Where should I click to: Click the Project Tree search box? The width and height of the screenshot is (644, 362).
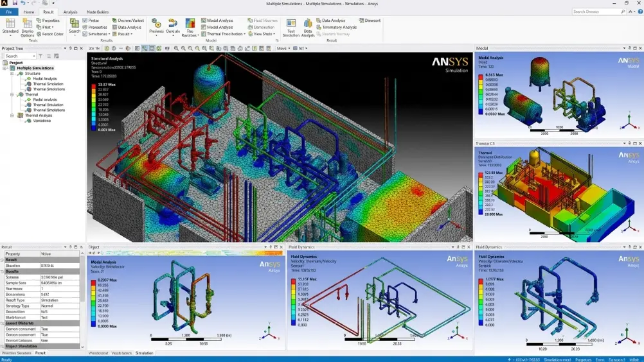[x=19, y=56]
